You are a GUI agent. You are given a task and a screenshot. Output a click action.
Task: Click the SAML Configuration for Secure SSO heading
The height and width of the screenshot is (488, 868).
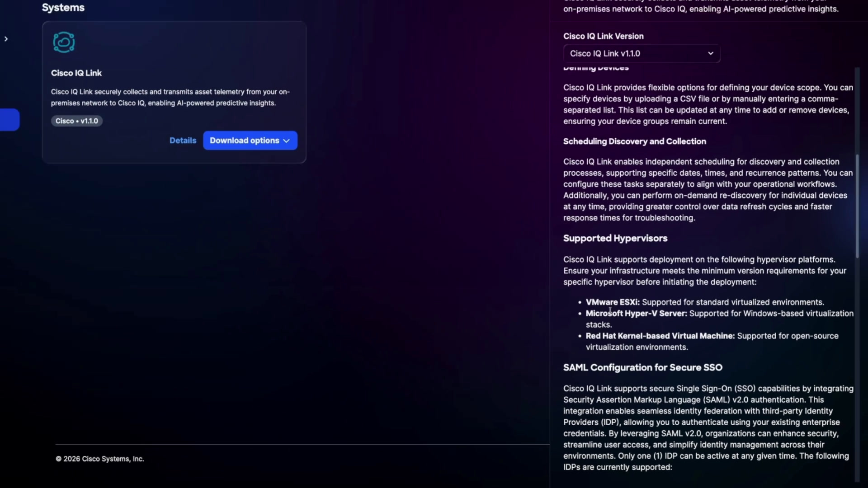coord(643,367)
